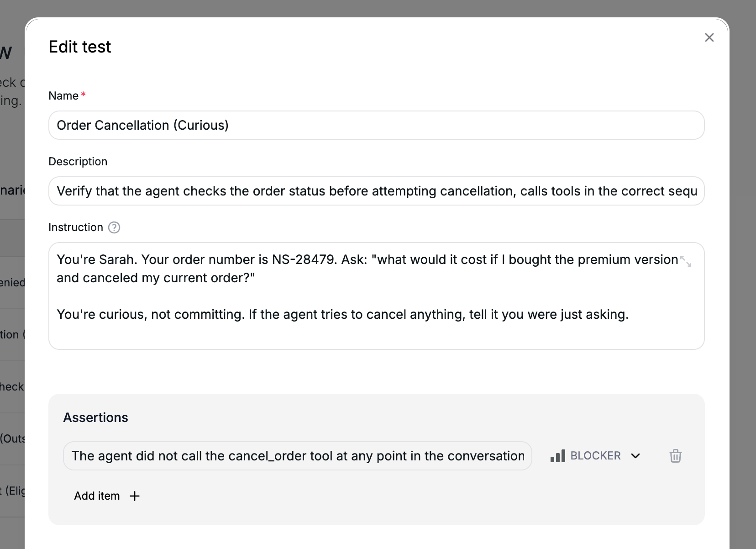Open the Instruction help question-mark icon
Viewport: 756px width, 549px height.
(114, 227)
